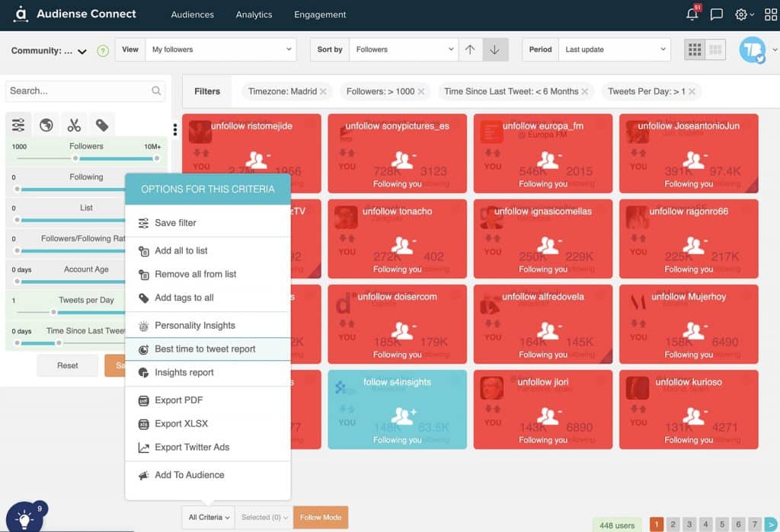Go to Engagement in top navigation
This screenshot has width=780, height=532.
320,14
